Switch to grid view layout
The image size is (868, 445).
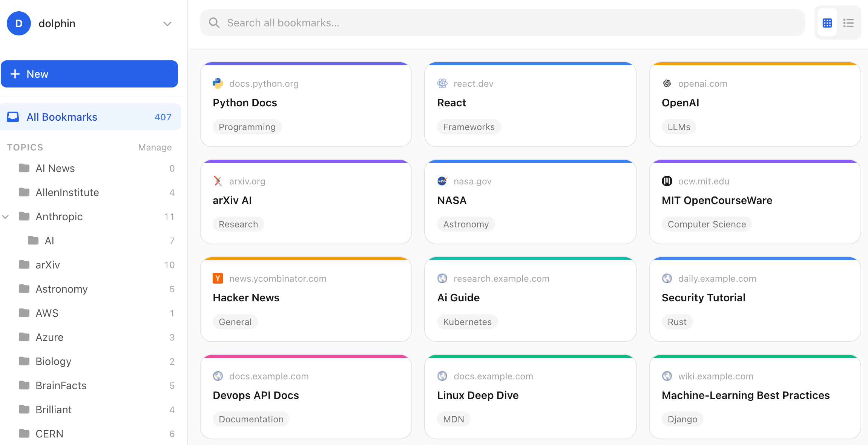[x=827, y=23]
